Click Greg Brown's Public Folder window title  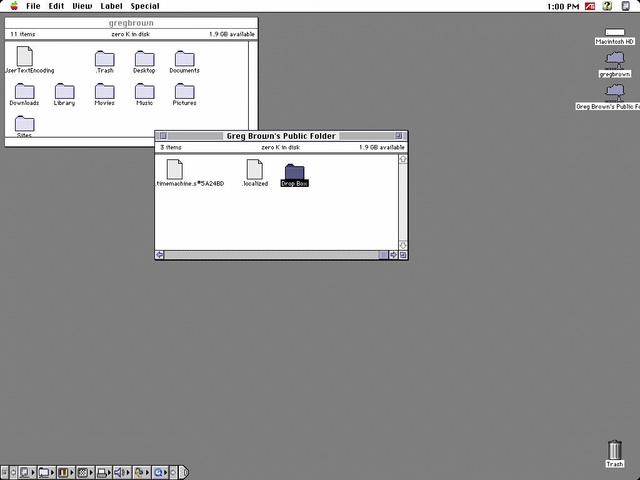pyautogui.click(x=281, y=136)
